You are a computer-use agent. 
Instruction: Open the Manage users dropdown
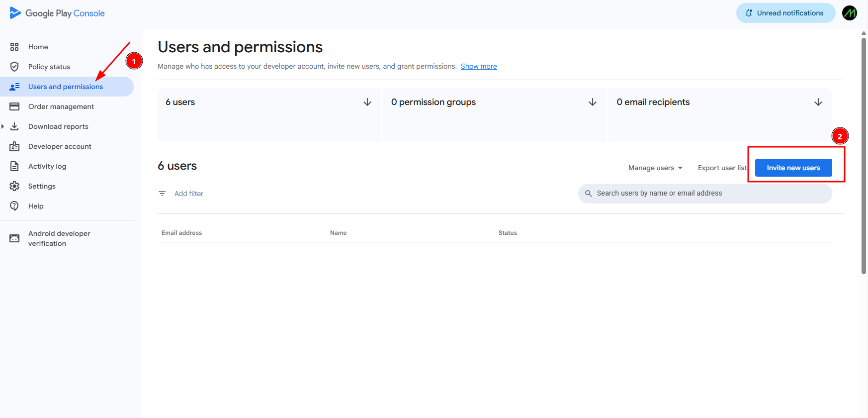[655, 168]
